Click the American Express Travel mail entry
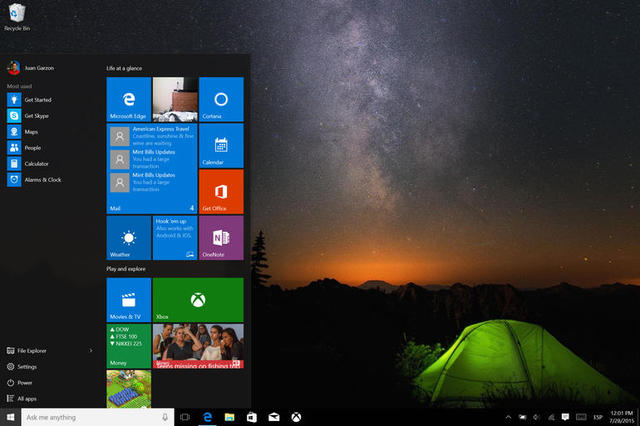 [152, 136]
